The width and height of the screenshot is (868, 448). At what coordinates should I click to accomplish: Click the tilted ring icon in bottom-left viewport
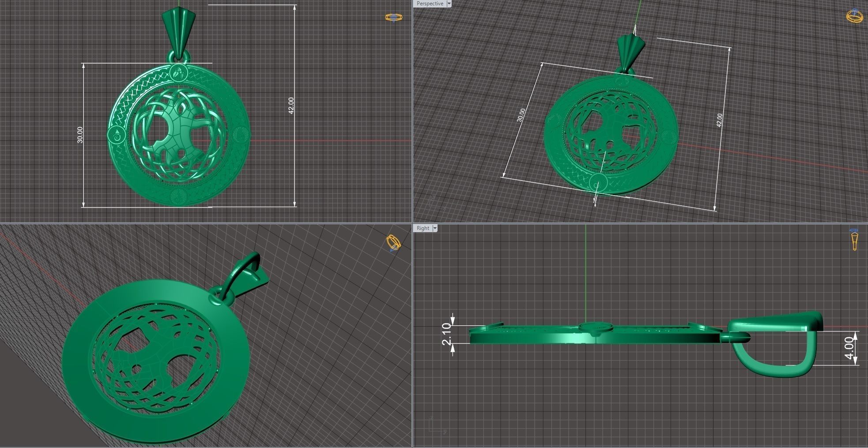click(393, 243)
